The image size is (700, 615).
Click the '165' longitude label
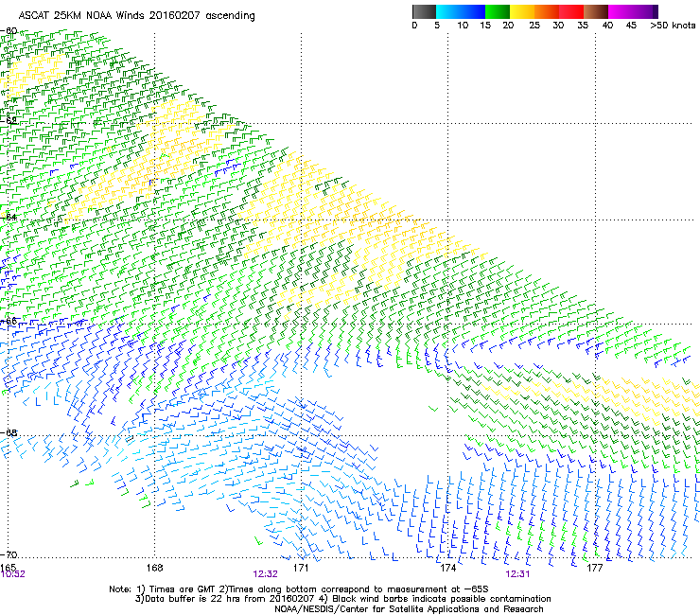(x=8, y=568)
